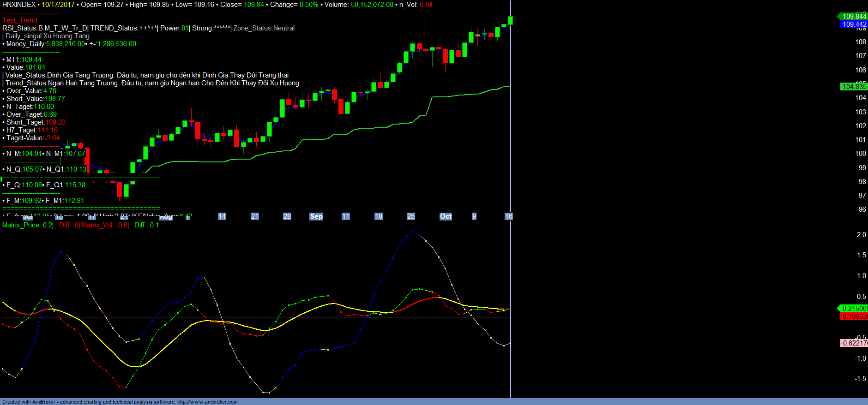This screenshot has width=868, height=405.
Task: Click the date marker labeled 25
Action: tap(411, 216)
